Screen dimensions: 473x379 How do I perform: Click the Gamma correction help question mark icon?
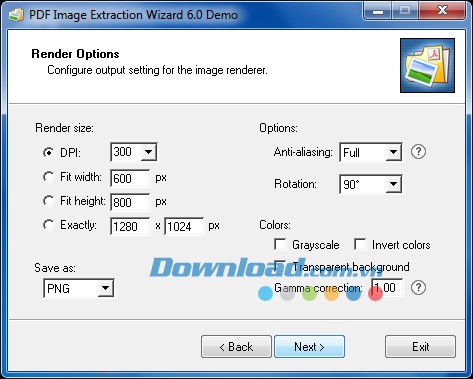click(x=418, y=288)
